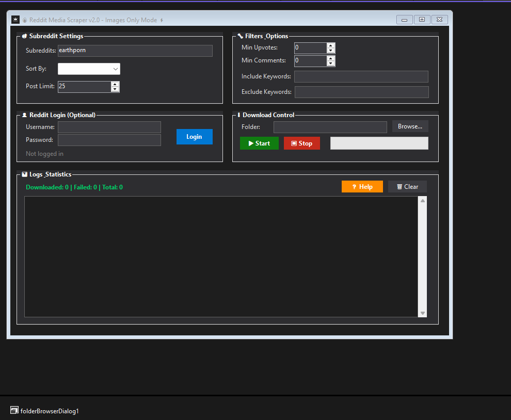Decrease Min Comments value
Viewport: 511px width, 420px height.
click(331, 63)
